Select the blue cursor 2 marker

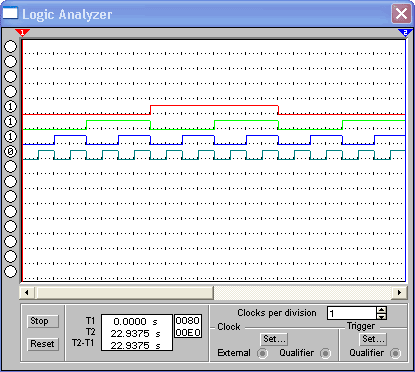[405, 33]
